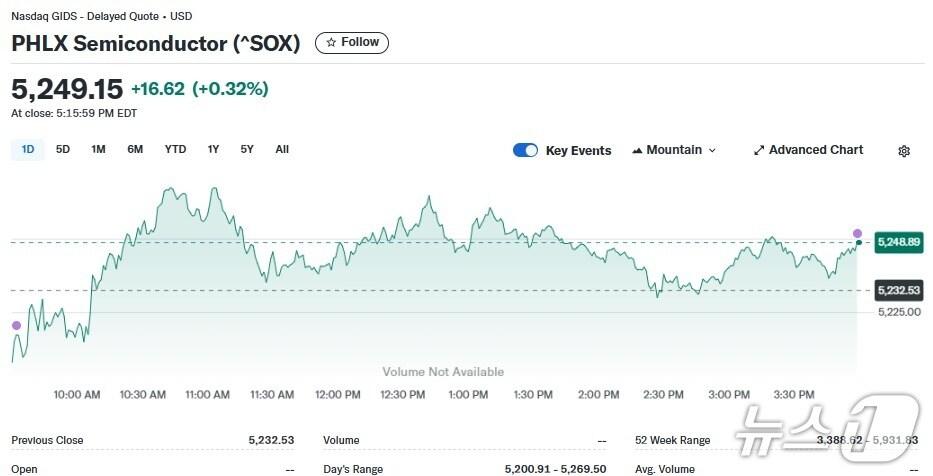Select the 5Y range tab
This screenshot has width=933, height=476.
click(x=247, y=149)
